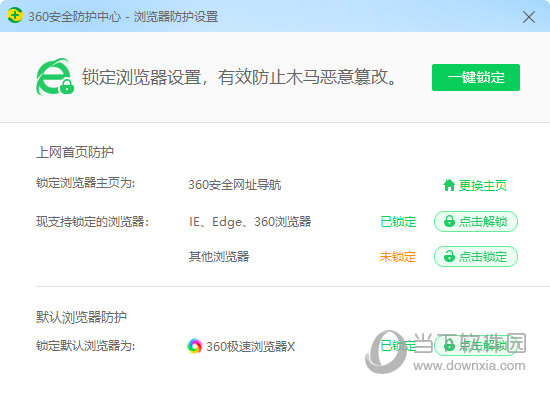The height and width of the screenshot is (395, 550).
Task: Select the 360安全网址导航 homepage text
Action: (x=235, y=185)
